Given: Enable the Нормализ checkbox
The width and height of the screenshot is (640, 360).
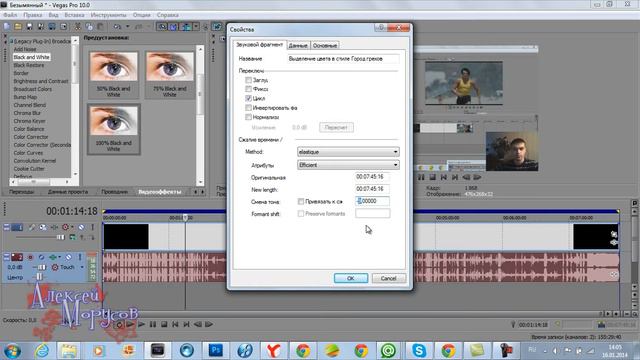Looking at the screenshot, I should click(x=248, y=117).
